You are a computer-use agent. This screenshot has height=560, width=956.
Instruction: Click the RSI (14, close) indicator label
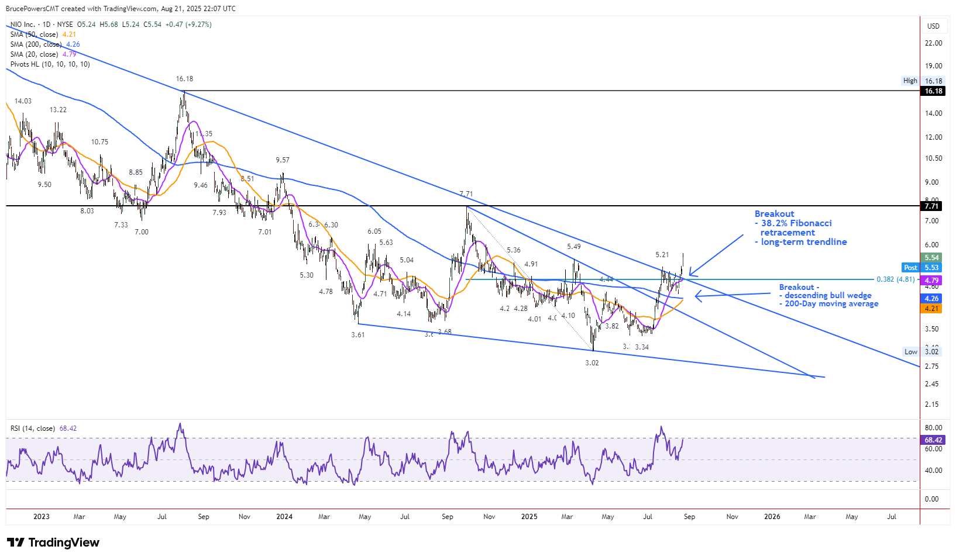pyautogui.click(x=43, y=428)
